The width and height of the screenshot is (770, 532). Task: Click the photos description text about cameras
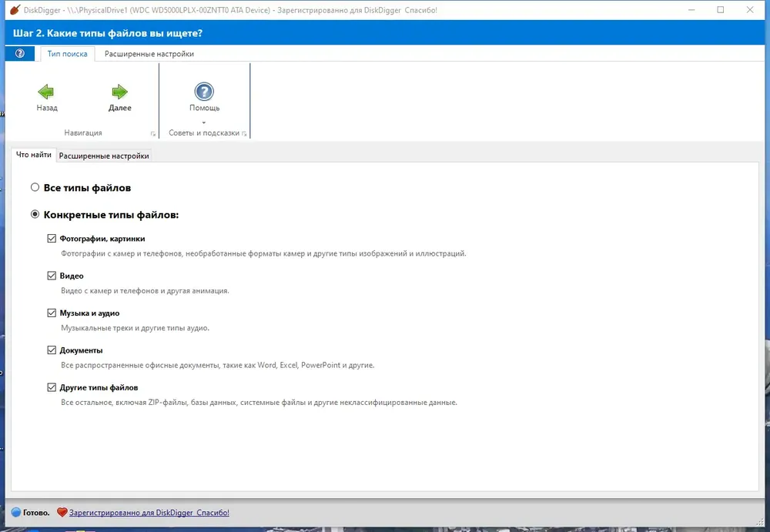(263, 253)
